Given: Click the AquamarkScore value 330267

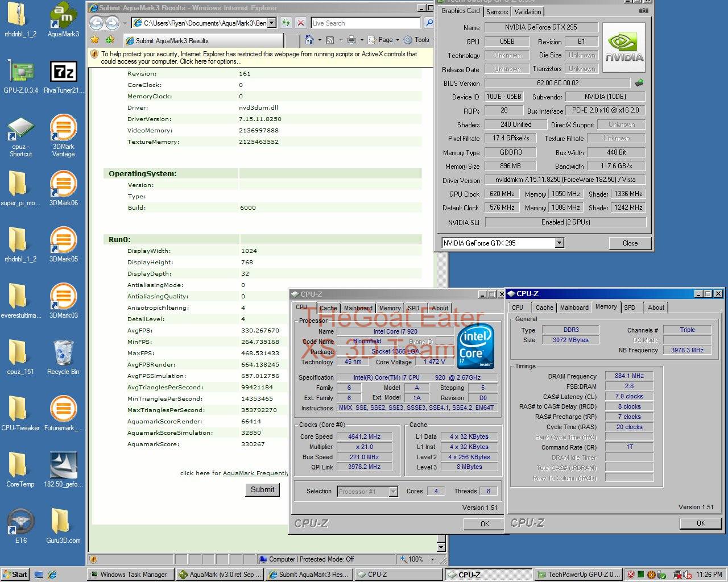Looking at the screenshot, I should point(253,444).
